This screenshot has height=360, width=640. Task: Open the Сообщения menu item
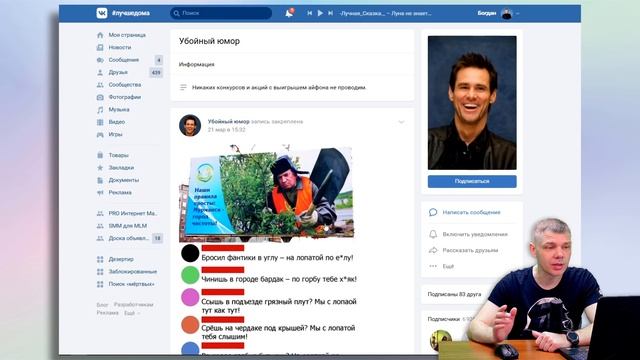pos(124,60)
